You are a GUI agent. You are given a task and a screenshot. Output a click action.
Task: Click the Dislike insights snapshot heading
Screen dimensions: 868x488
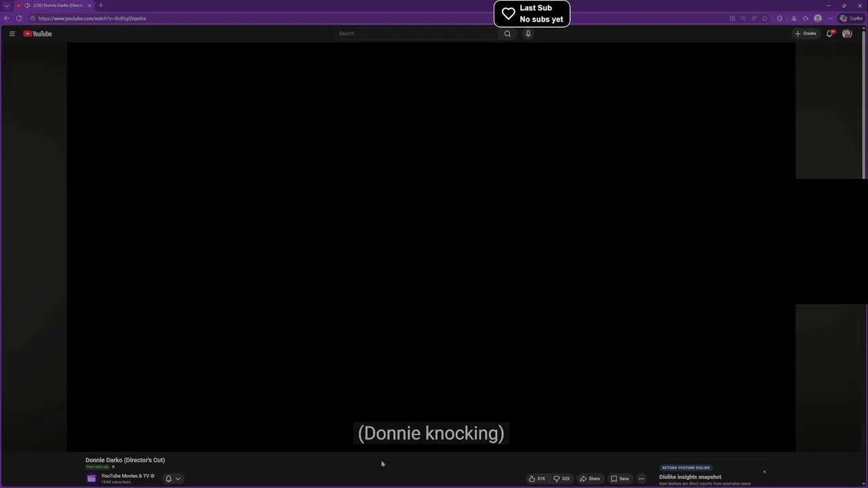[690, 477]
